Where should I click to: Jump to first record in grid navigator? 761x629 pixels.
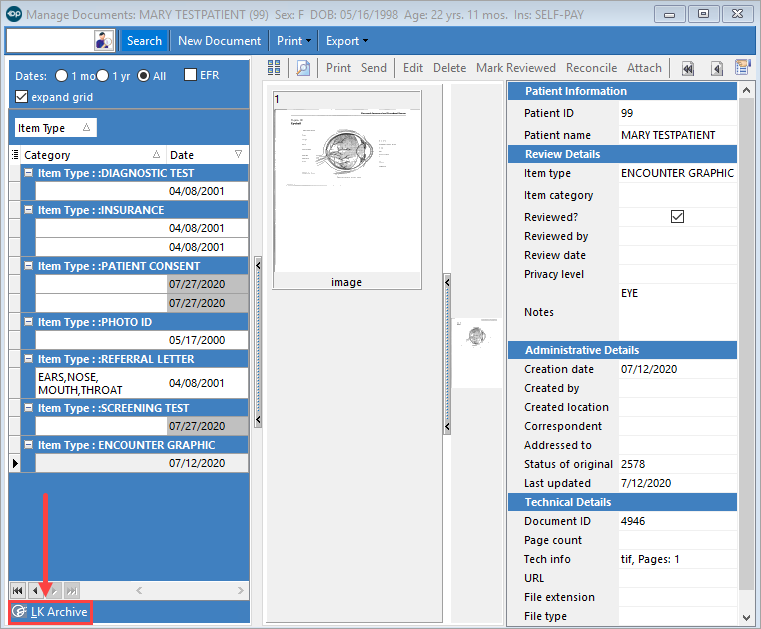[x=17, y=591]
